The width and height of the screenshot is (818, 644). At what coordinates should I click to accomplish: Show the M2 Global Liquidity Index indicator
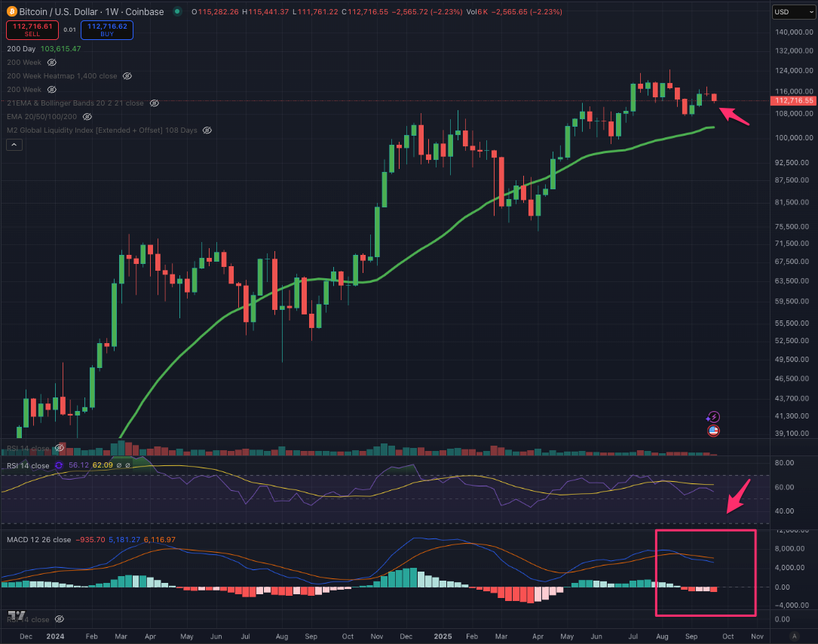click(x=207, y=130)
